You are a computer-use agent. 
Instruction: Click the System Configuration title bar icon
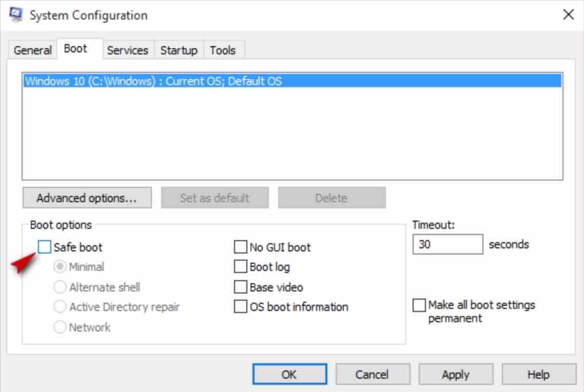(15, 14)
